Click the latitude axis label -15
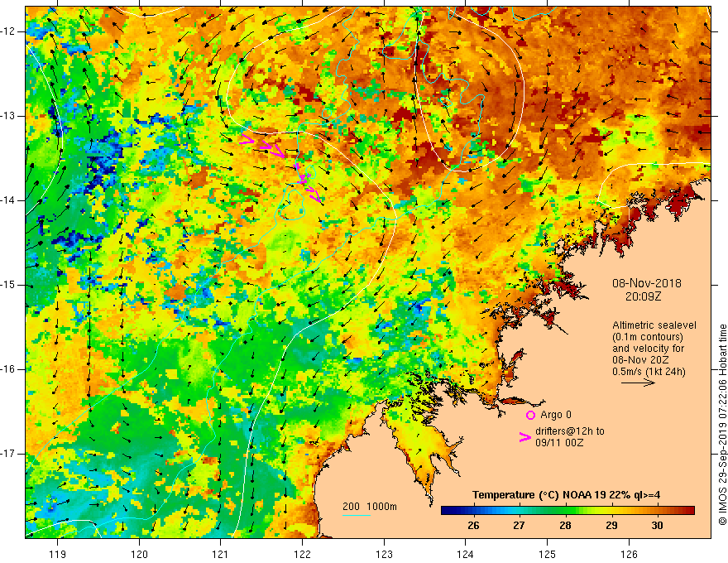728x563 pixels. pos(9,285)
